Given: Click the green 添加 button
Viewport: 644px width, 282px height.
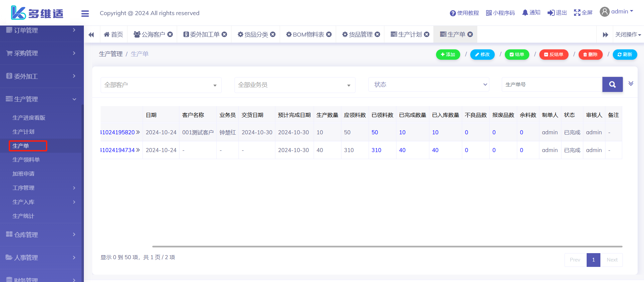Looking at the screenshot, I should (x=448, y=54).
